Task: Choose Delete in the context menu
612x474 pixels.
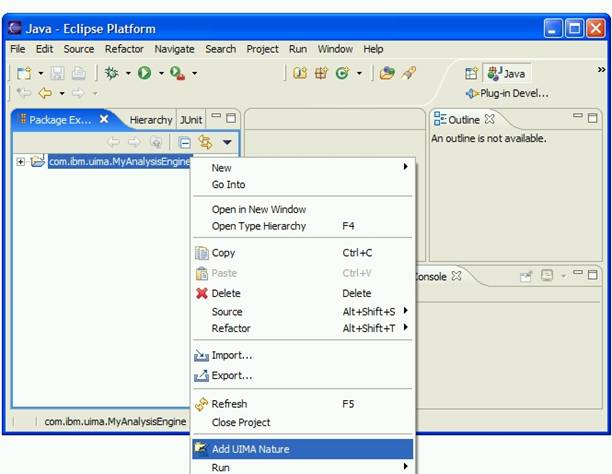Action: [226, 293]
